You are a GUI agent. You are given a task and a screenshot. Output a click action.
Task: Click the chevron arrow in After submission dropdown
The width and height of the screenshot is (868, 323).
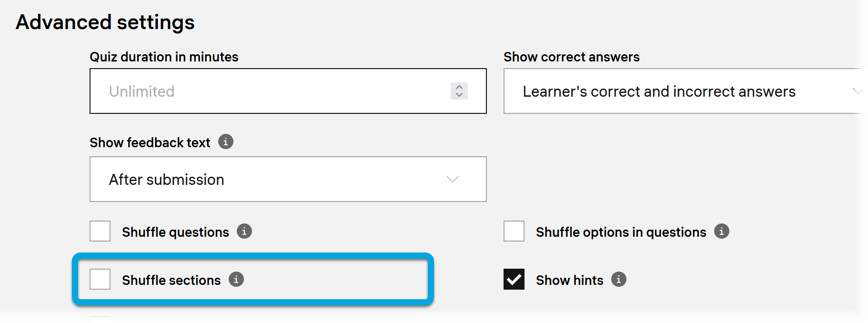(x=453, y=180)
